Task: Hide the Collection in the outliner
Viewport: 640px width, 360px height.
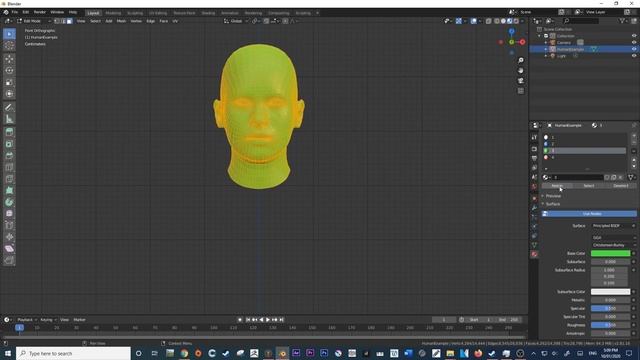Action: tap(634, 36)
